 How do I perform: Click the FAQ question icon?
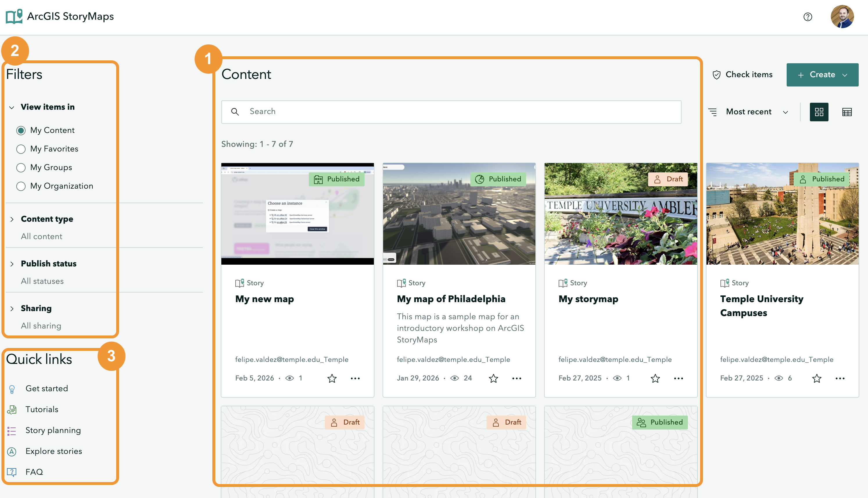point(12,472)
